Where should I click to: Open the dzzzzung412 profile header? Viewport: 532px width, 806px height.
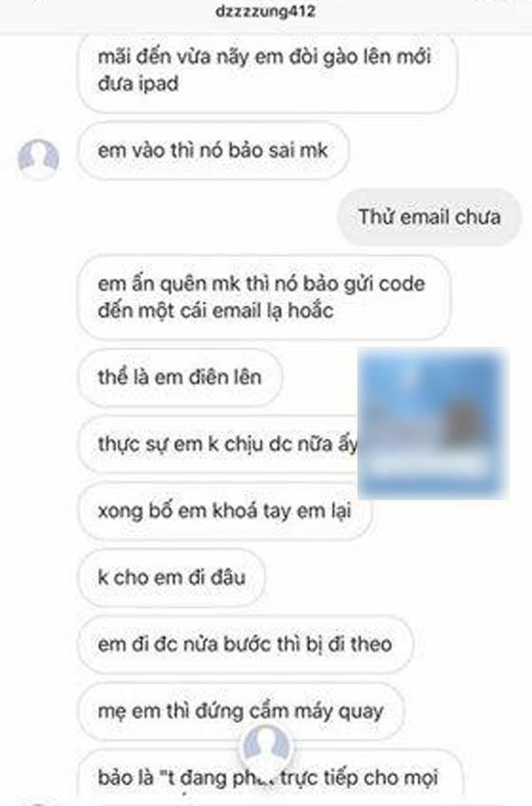(x=265, y=12)
